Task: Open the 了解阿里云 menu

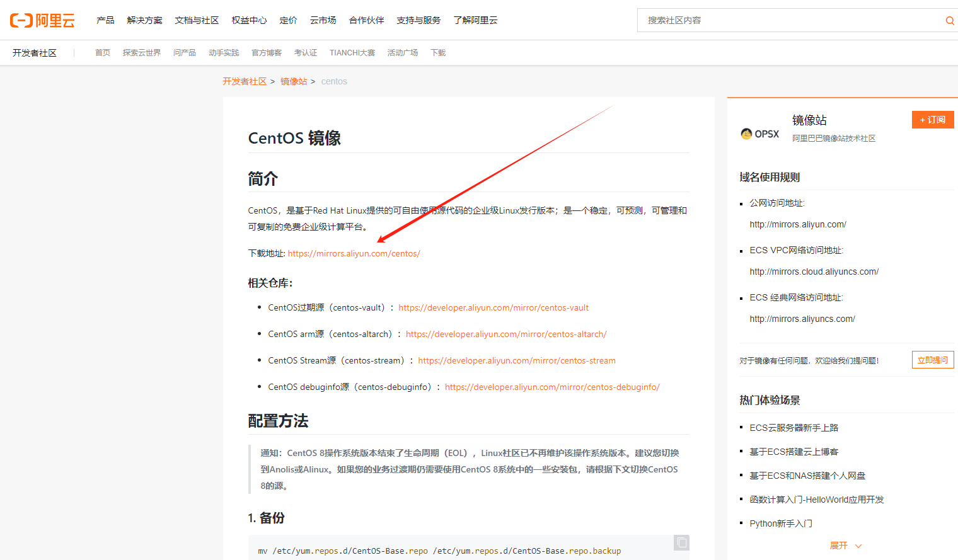Action: (475, 20)
